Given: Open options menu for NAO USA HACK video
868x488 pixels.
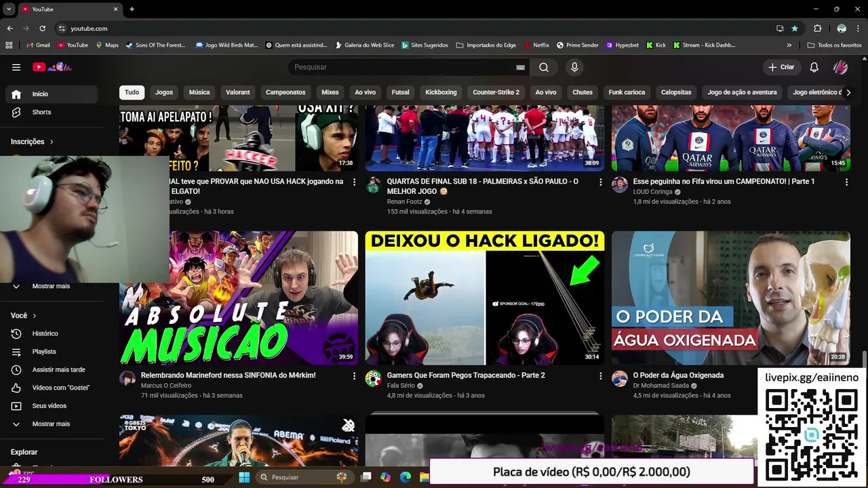Looking at the screenshot, I should click(354, 182).
